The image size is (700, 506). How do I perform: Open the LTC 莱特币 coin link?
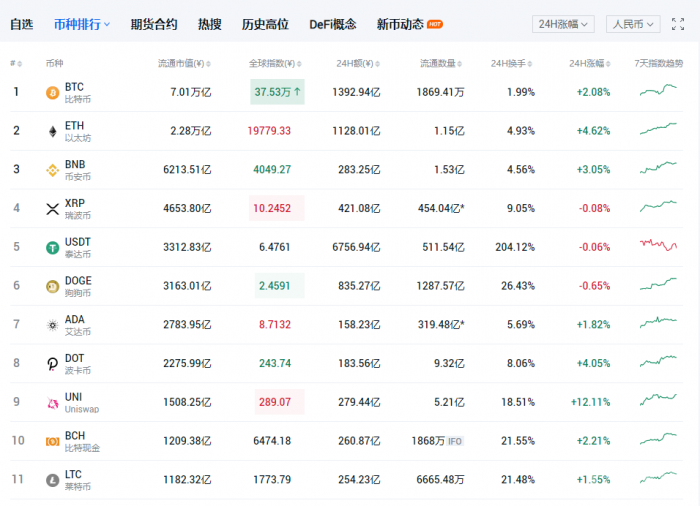pos(78,480)
